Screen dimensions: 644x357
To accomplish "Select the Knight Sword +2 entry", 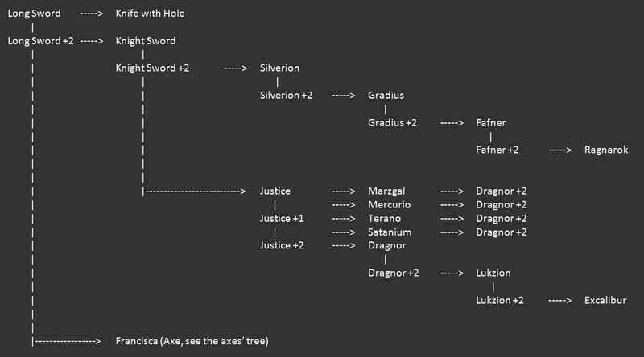I will pyautogui.click(x=152, y=68).
